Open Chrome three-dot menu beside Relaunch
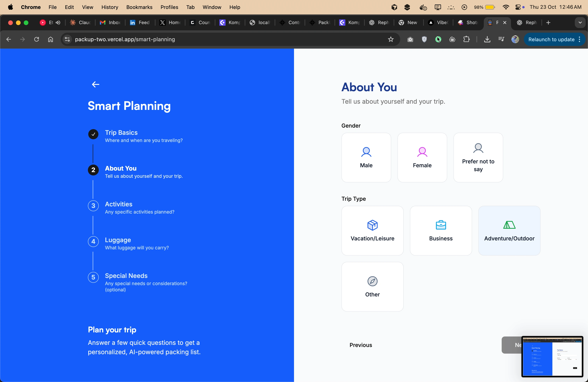This screenshot has height=382, width=588. click(x=579, y=39)
